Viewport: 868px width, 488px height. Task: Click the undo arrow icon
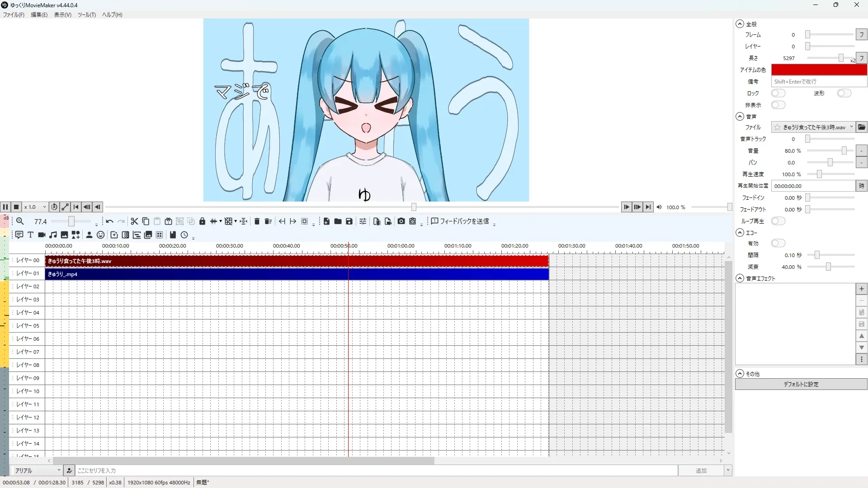click(x=109, y=221)
